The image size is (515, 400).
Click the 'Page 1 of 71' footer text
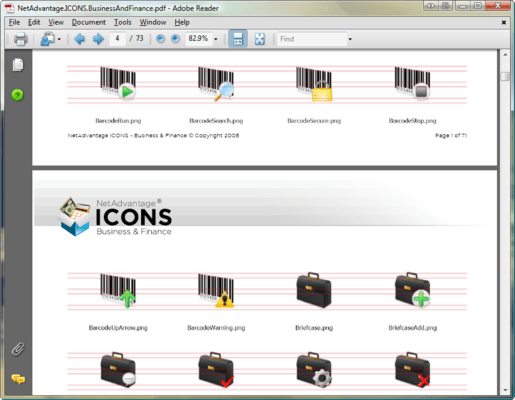point(451,135)
